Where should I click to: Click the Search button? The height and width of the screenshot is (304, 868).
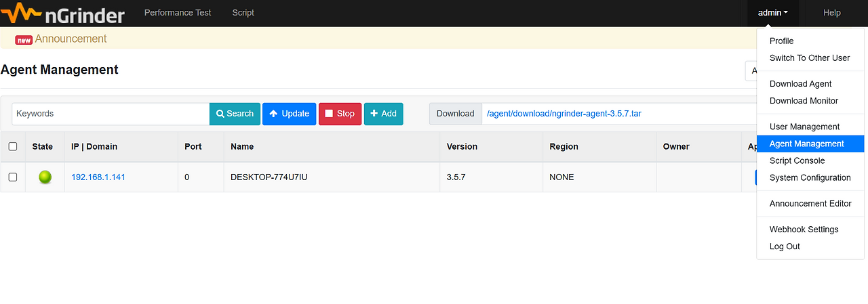(x=235, y=114)
